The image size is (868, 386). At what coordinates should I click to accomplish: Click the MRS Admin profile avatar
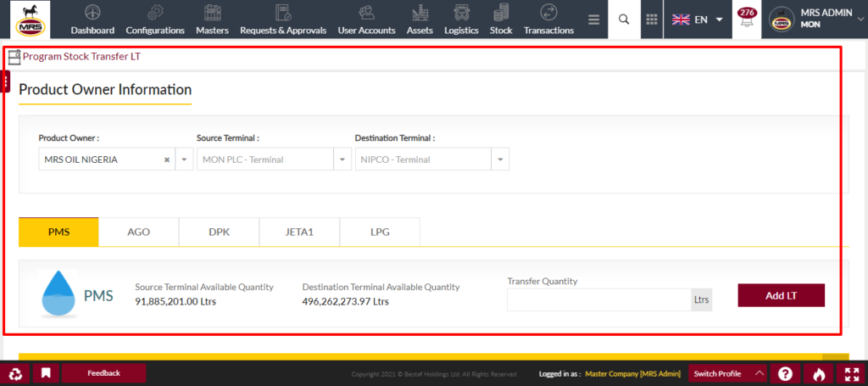pos(782,19)
